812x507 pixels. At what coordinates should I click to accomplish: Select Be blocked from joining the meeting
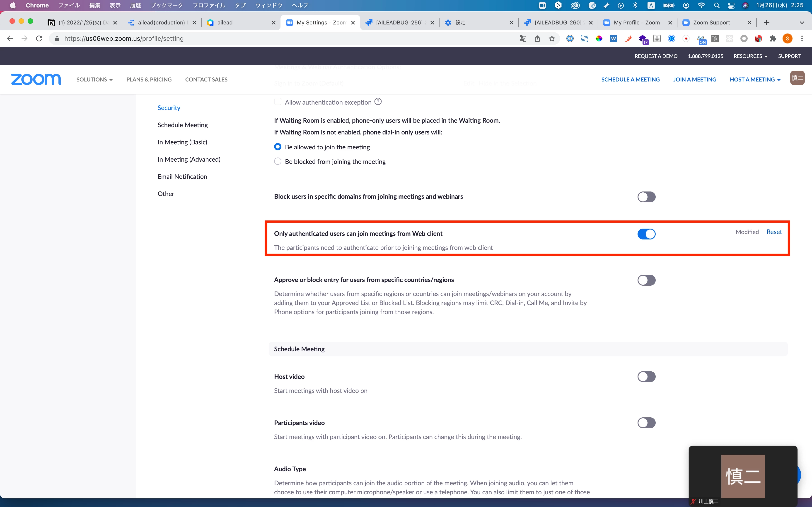click(x=278, y=161)
